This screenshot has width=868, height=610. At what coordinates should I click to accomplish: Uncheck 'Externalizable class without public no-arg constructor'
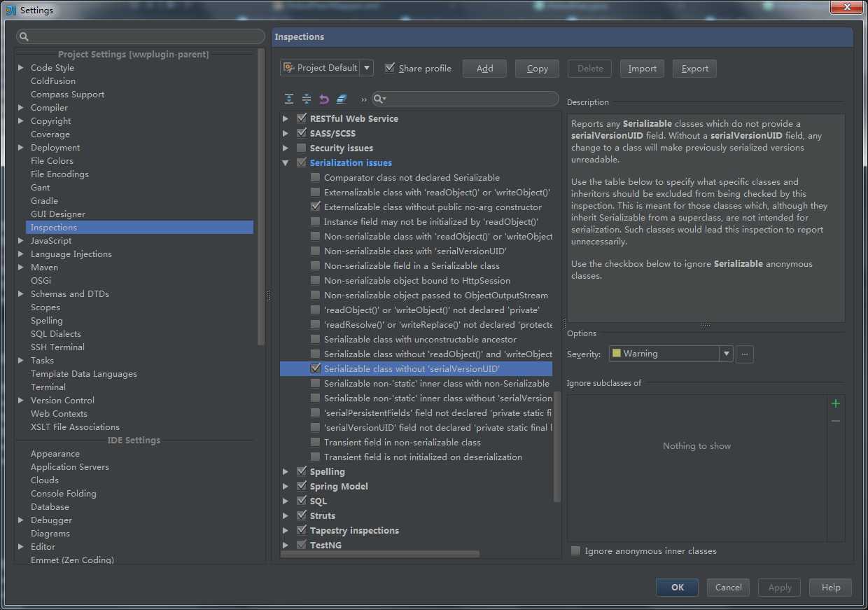click(x=315, y=207)
